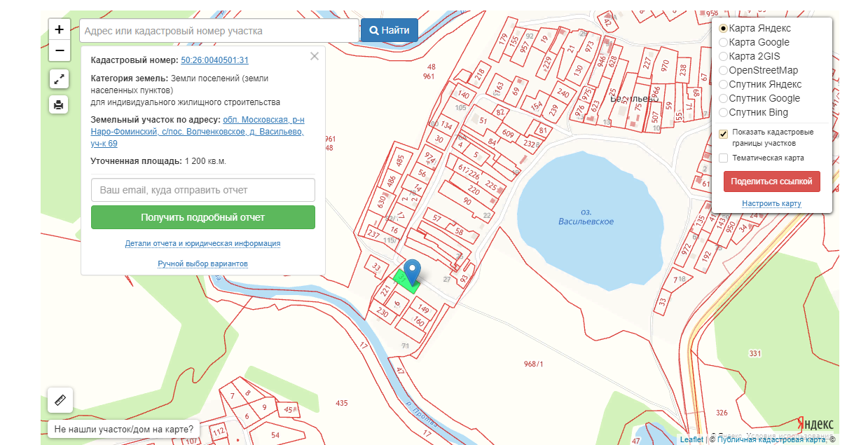Image resolution: width=868 pixels, height=445 pixels.
Task: Select Спутник Яндекс radio option
Action: [x=724, y=84]
